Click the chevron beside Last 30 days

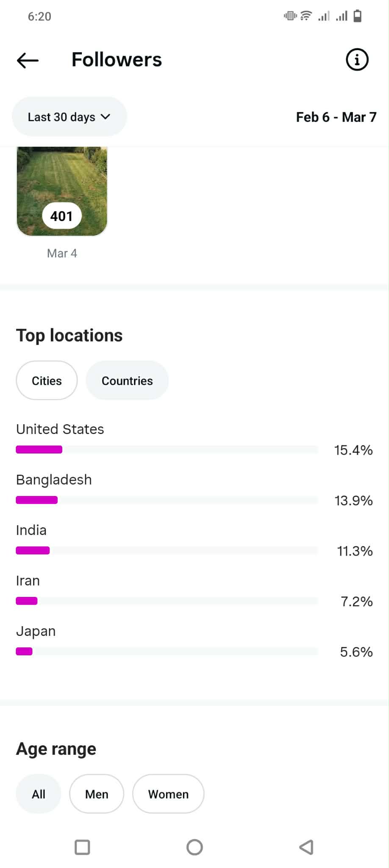pos(106,117)
